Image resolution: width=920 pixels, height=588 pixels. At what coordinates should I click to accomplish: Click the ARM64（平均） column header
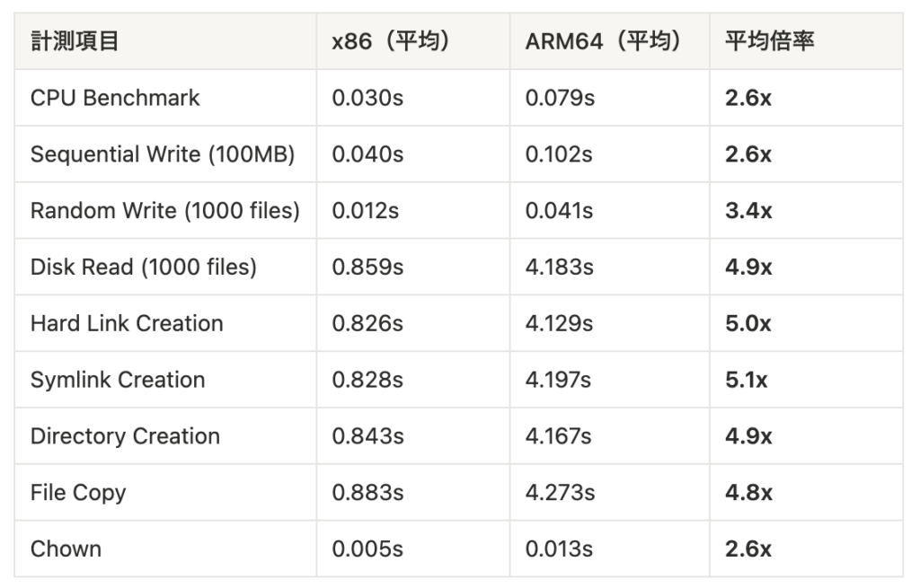[x=603, y=41]
